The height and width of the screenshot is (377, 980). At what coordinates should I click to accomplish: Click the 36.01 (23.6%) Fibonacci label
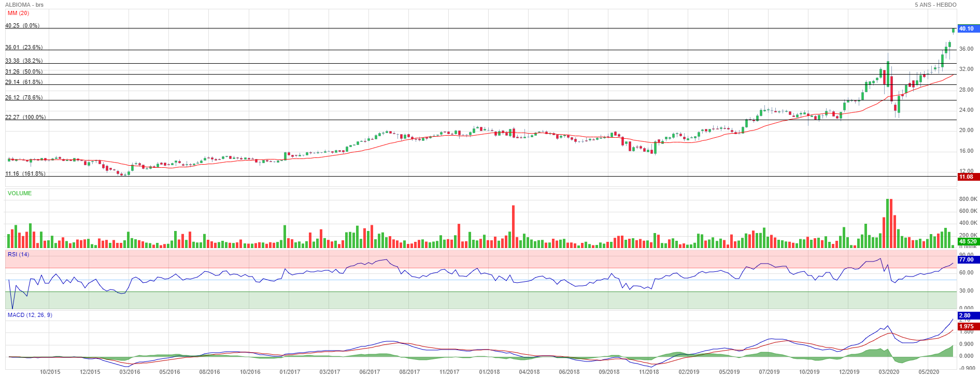24,47
